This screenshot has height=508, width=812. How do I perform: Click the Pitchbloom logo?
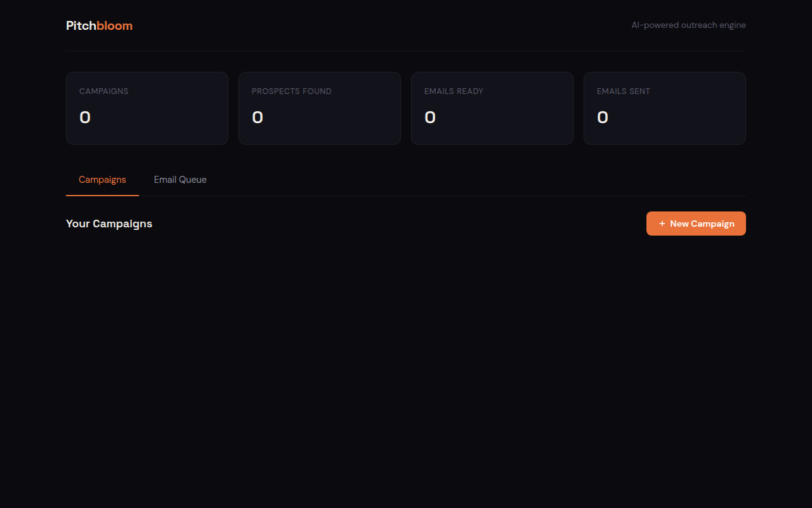(x=99, y=25)
